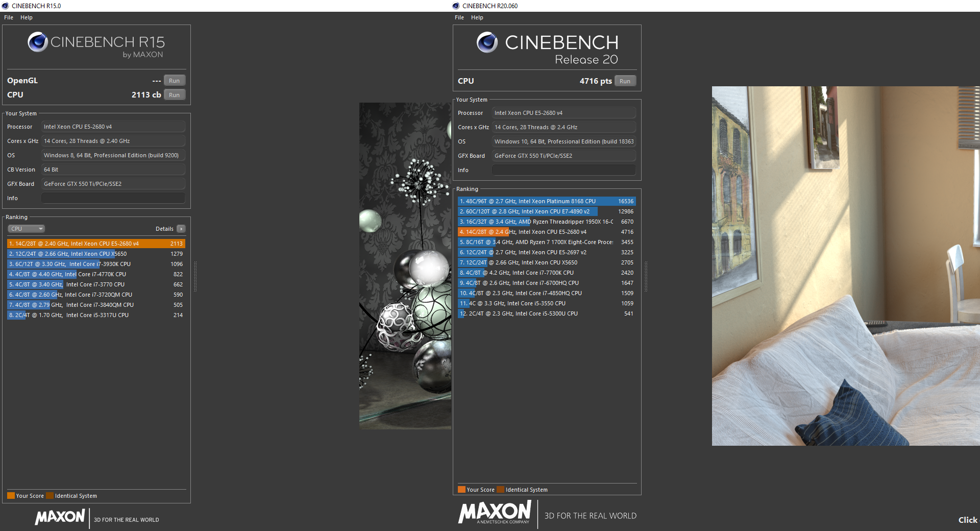Open the File menu in Cinebench R15

pyautogui.click(x=9, y=17)
